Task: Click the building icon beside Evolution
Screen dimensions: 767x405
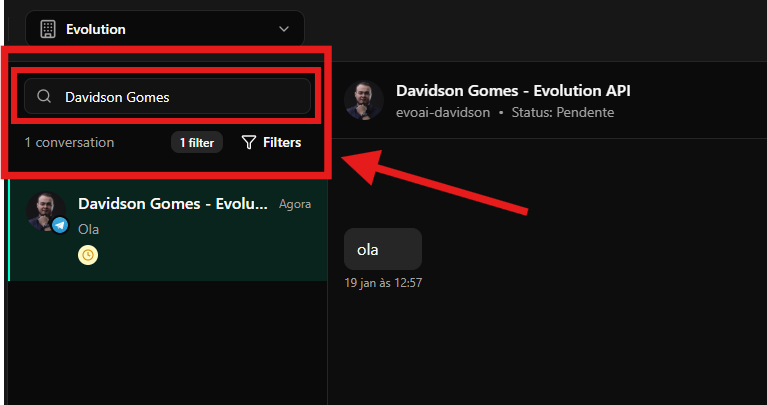Action: coord(47,29)
